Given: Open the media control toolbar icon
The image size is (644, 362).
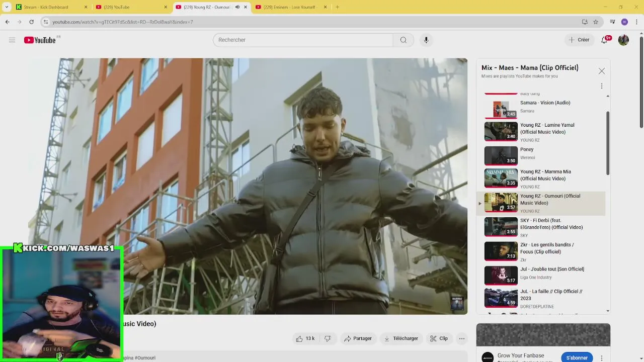Looking at the screenshot, I should point(612,22).
